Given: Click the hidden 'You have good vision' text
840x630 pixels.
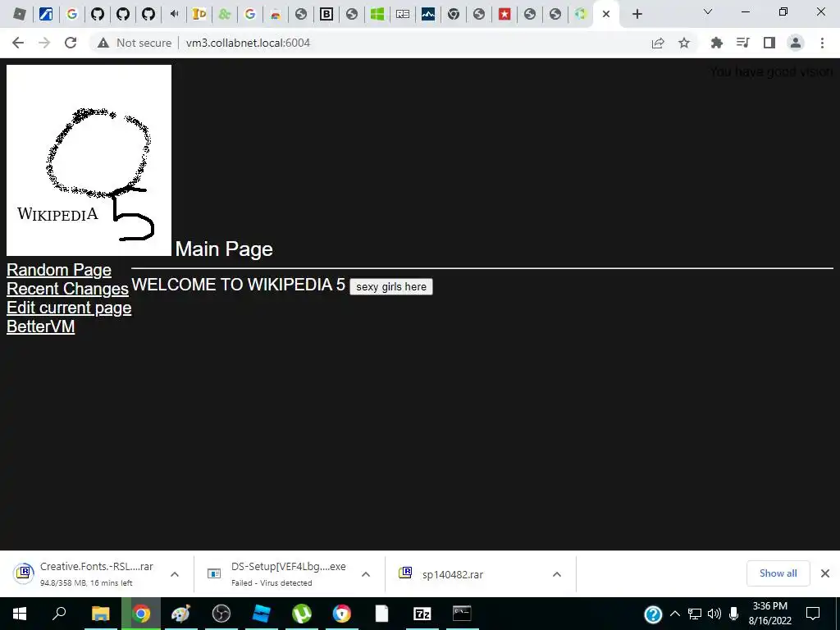Looking at the screenshot, I should (771, 72).
